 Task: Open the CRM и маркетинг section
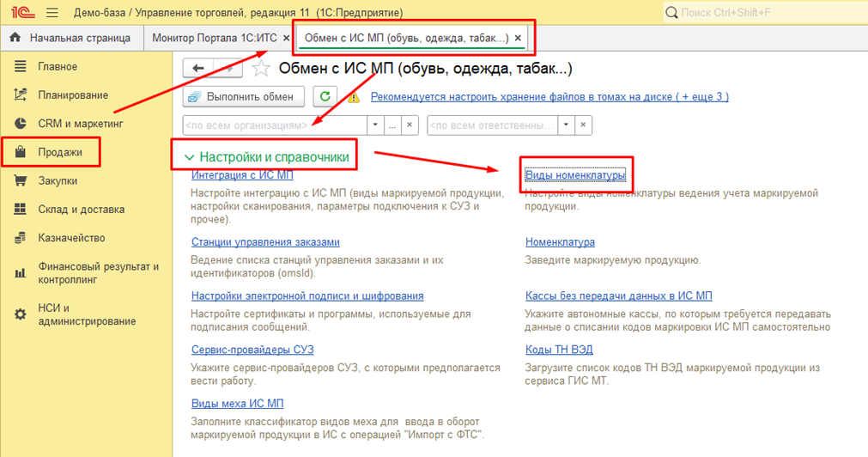[x=81, y=124]
